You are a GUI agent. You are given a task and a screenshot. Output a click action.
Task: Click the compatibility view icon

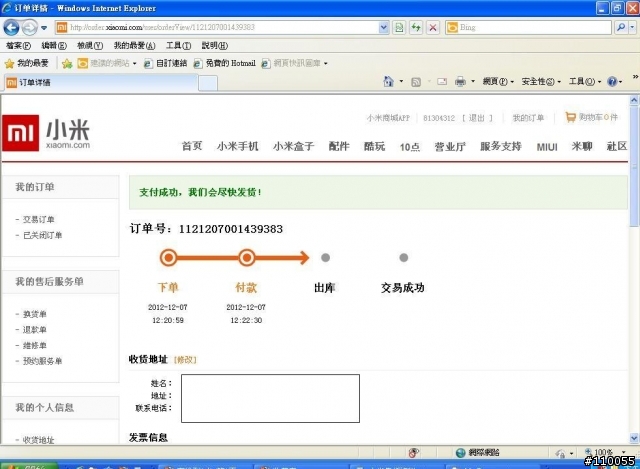tap(399, 27)
